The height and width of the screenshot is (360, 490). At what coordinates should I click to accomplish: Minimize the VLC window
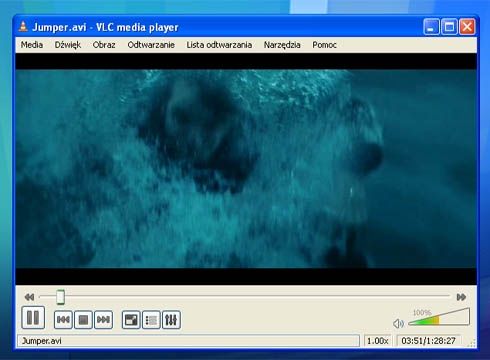point(431,27)
